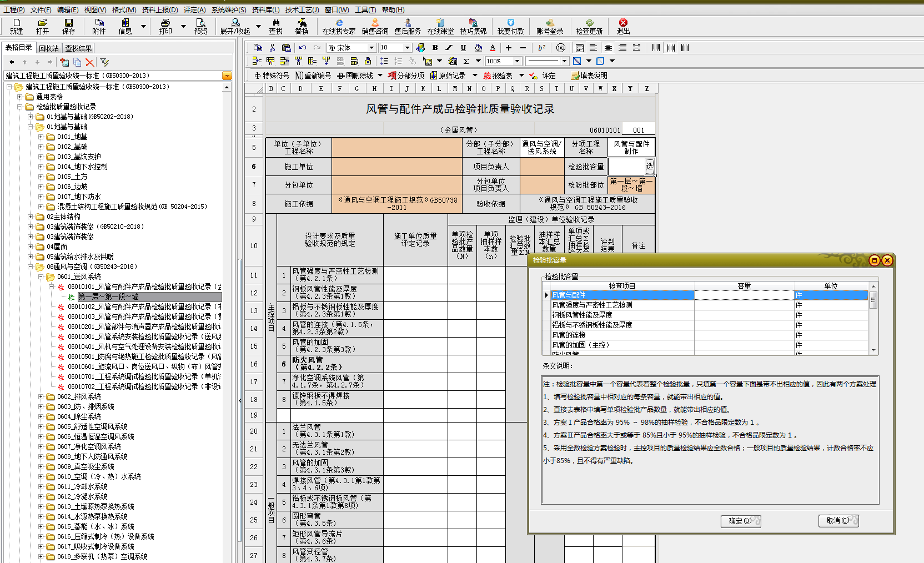The width and height of the screenshot is (924, 563).
Task: Click the 售后服务 icon
Action: point(408,26)
